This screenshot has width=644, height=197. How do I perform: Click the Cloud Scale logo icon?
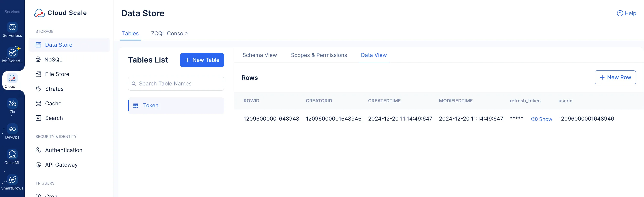click(39, 13)
